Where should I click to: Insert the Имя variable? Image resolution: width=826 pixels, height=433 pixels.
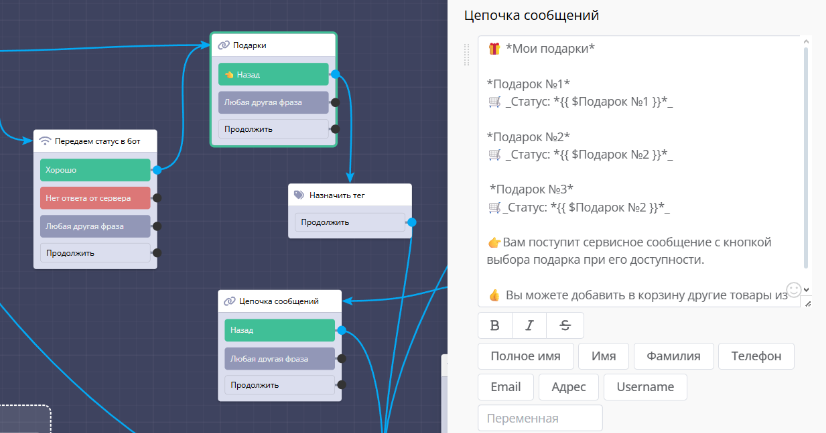(603, 356)
